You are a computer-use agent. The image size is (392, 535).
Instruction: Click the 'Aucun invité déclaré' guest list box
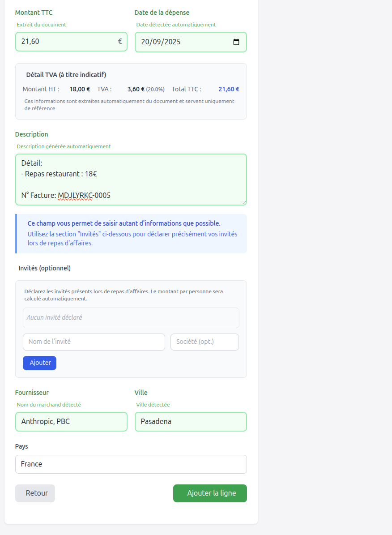131,317
